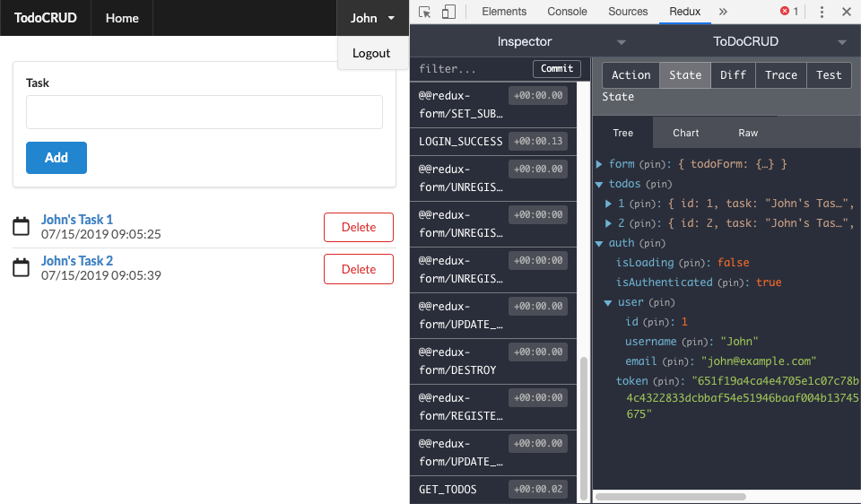
Task: Open the Trace view tab
Action: pos(781,75)
